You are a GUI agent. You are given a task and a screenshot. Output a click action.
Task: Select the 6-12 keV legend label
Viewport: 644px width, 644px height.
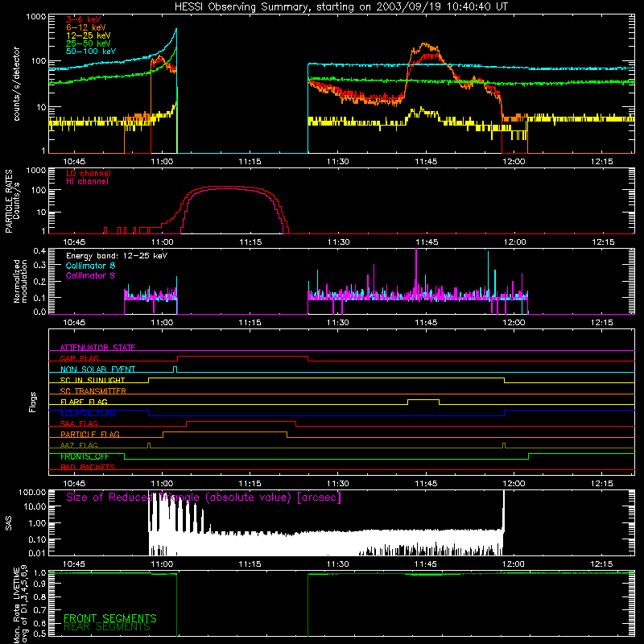[86, 27]
